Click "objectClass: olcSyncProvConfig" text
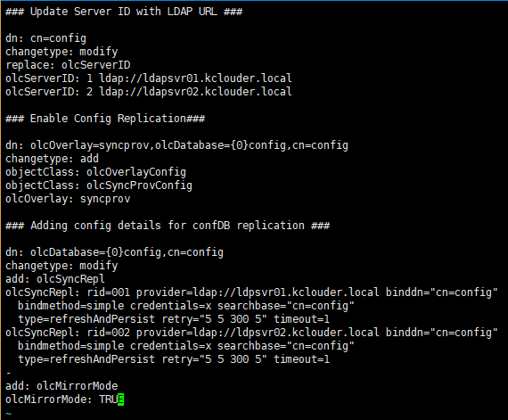508x420 pixels. 99,185
